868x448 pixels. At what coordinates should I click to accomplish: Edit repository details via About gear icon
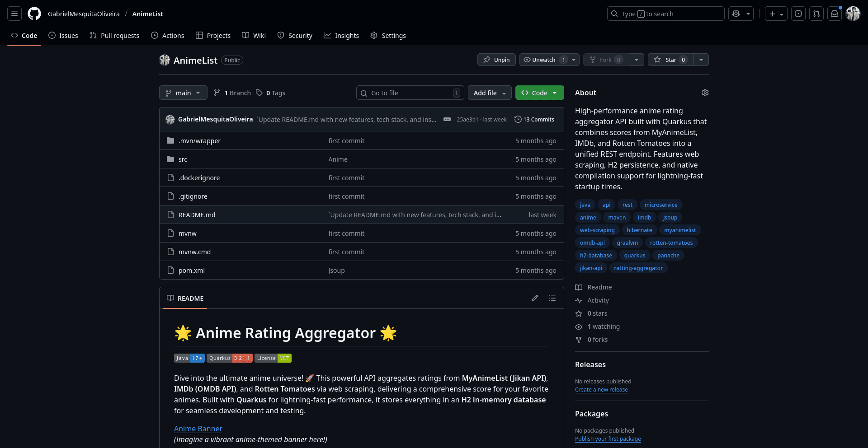point(705,93)
